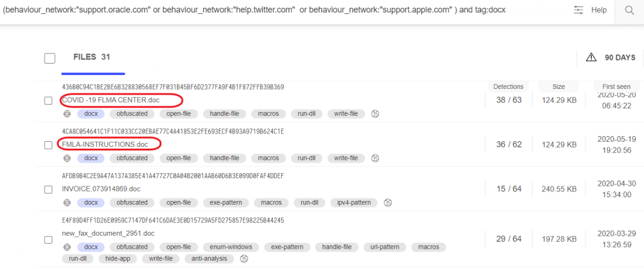The height and width of the screenshot is (269, 644).
Task: Click the crosshair icon in the INVOICE.073914869.doc row
Action: coord(67,202)
